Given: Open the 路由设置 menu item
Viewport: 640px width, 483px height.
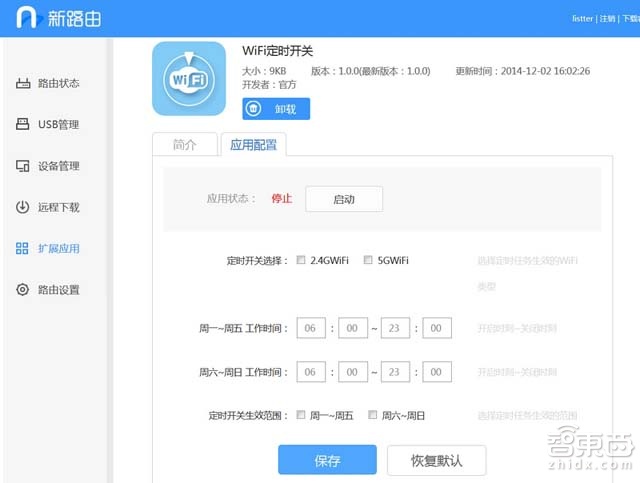Looking at the screenshot, I should [x=58, y=289].
